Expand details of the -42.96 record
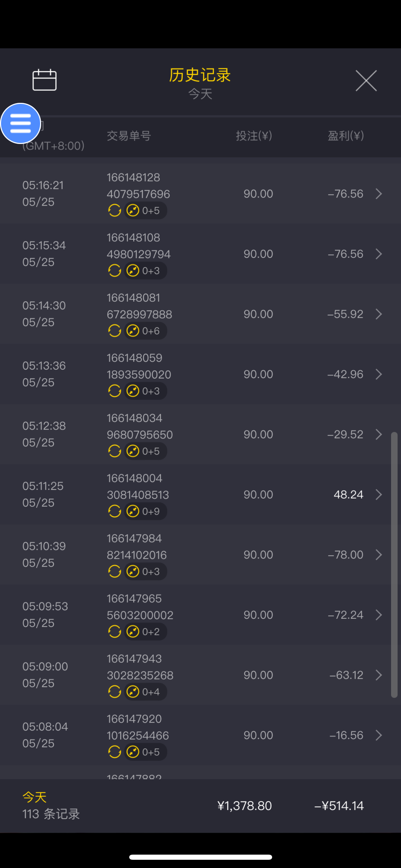The image size is (401, 868). click(379, 374)
